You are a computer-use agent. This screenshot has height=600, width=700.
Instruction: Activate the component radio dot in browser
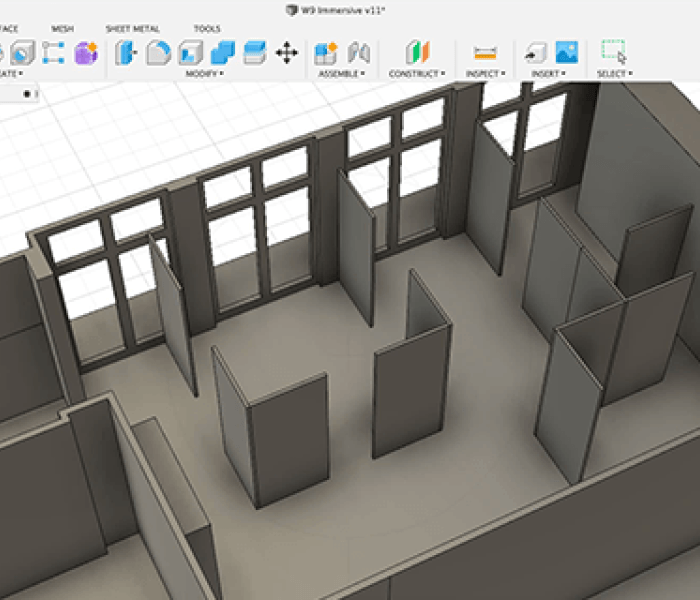pyautogui.click(x=27, y=94)
